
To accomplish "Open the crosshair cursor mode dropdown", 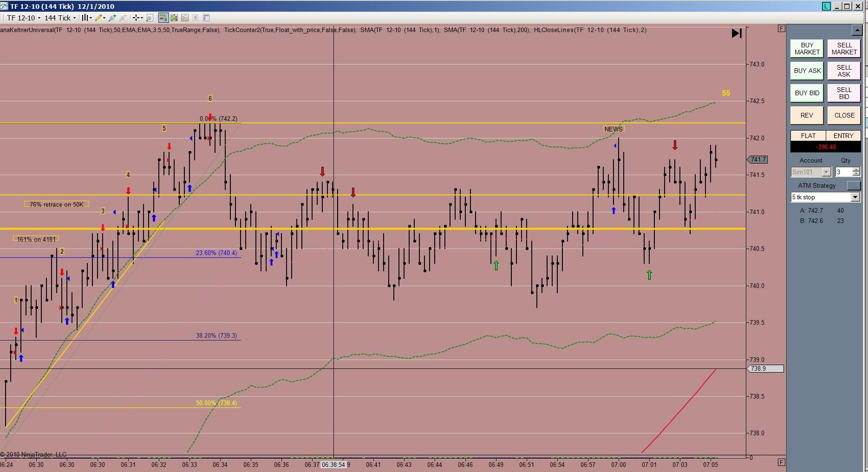I will (138, 18).
